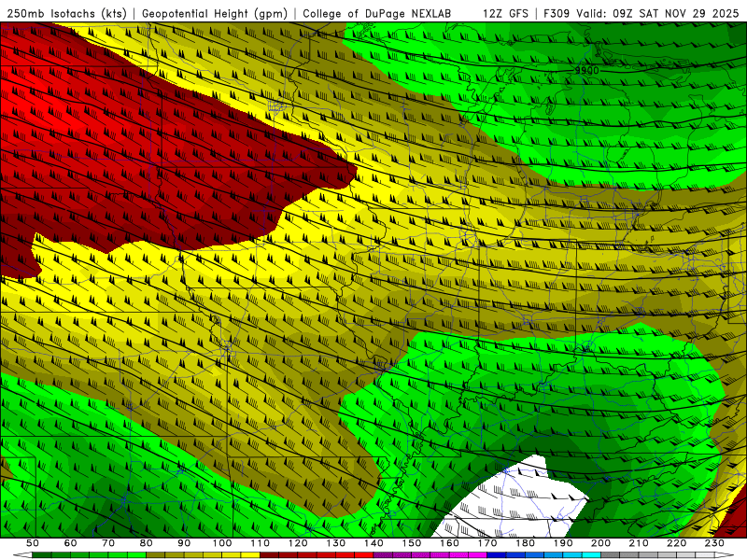The height and width of the screenshot is (560, 747).
Task: Click the '190' value on the color scale
Action: click(x=564, y=543)
